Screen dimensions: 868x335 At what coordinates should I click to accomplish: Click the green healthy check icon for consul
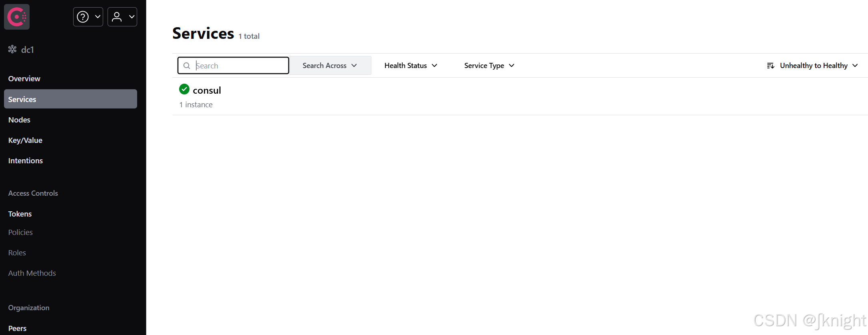[x=184, y=89]
